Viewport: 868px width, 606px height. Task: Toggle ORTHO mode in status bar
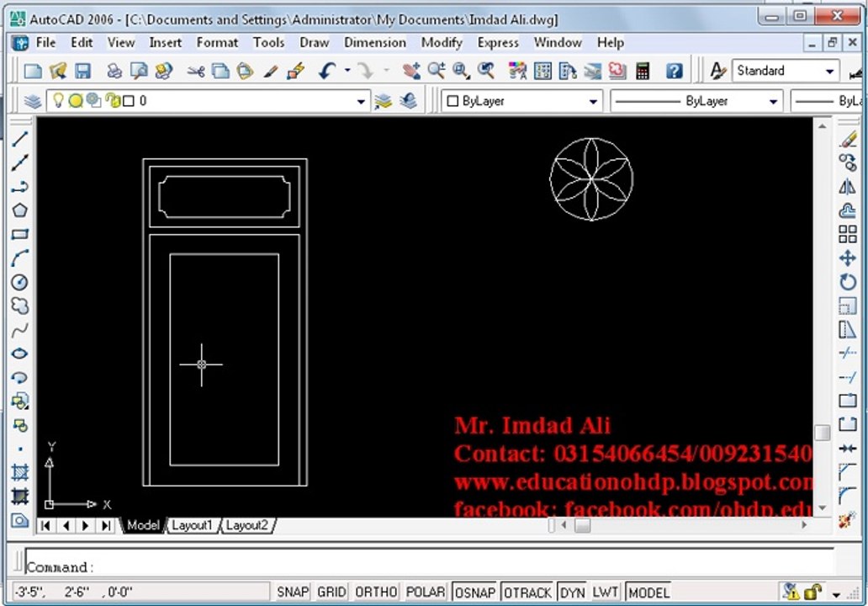[x=376, y=593]
